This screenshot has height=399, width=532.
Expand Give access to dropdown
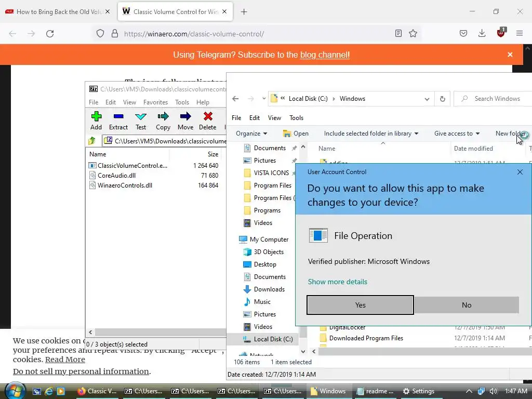[x=457, y=134]
